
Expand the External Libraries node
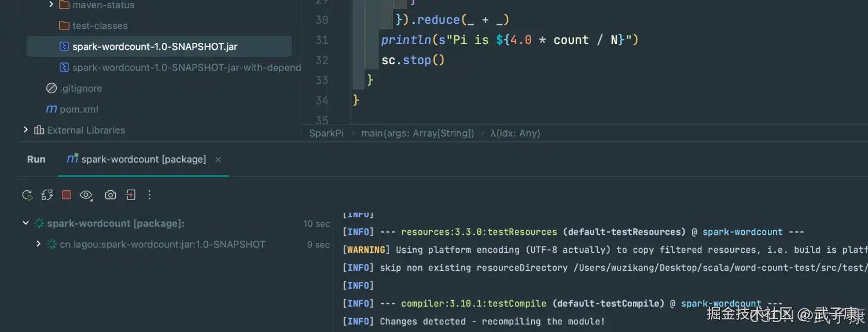point(25,130)
